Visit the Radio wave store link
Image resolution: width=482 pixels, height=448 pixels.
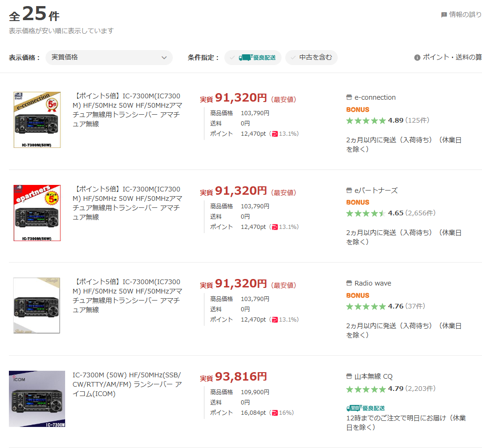(372, 283)
